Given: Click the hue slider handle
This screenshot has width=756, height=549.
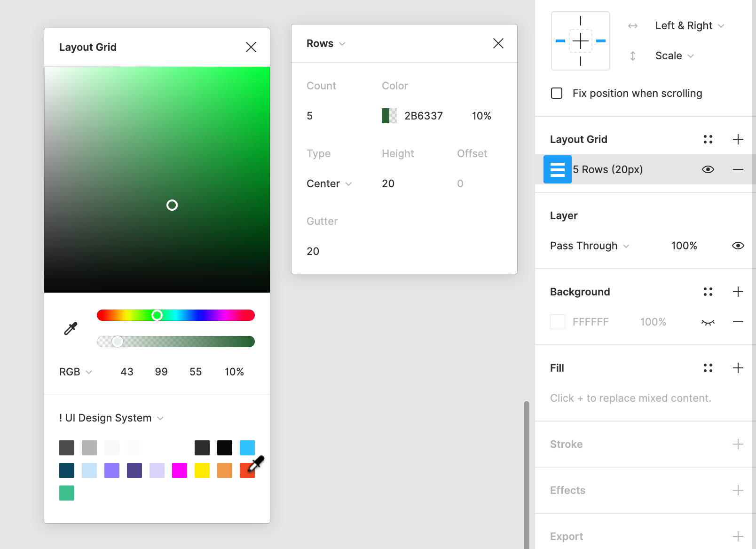Looking at the screenshot, I should (157, 315).
